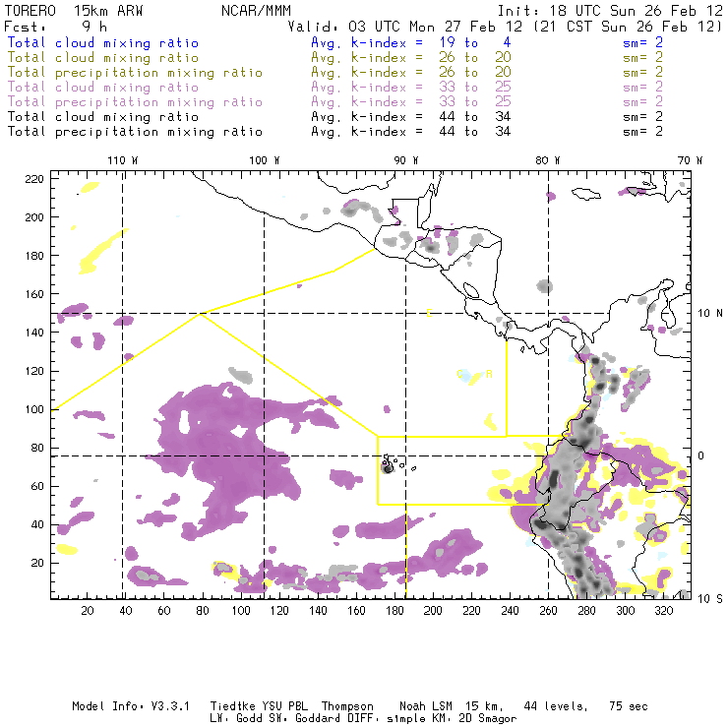Click the "320" horizontal axis label
Viewport: 728px width, 728px height.
point(664,611)
